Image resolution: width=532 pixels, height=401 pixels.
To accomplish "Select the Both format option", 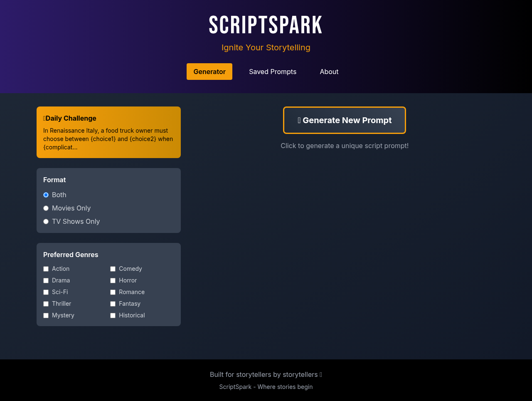I will point(46,195).
